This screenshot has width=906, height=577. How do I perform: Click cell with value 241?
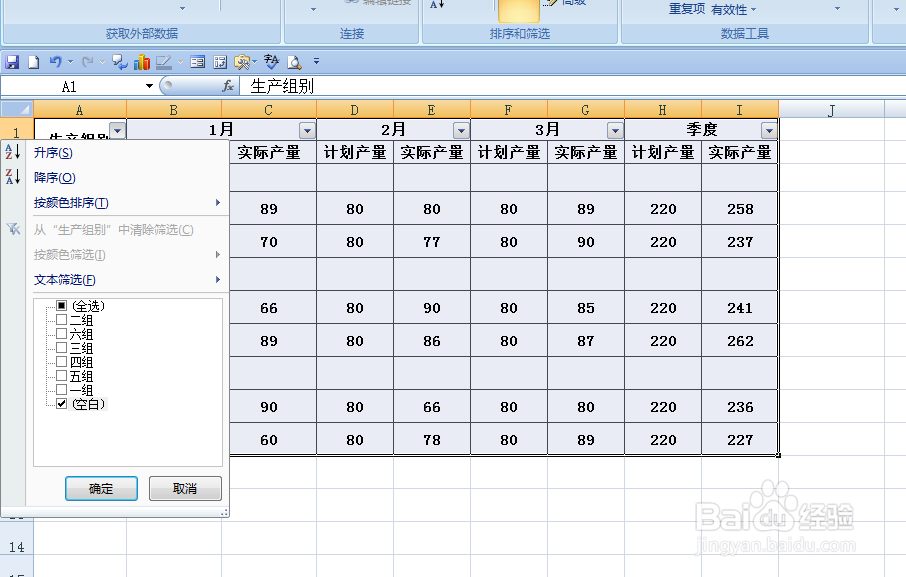(x=740, y=308)
